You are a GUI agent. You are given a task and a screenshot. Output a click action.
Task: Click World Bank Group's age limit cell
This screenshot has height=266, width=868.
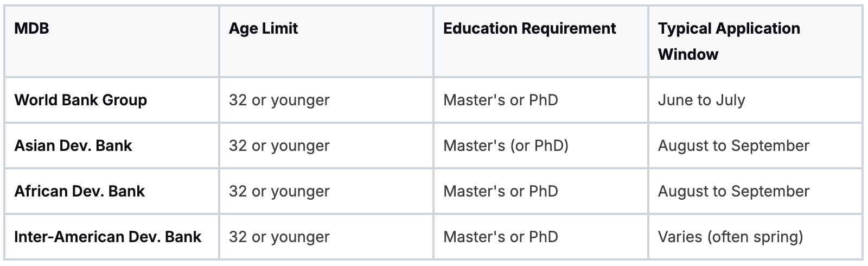point(326,100)
